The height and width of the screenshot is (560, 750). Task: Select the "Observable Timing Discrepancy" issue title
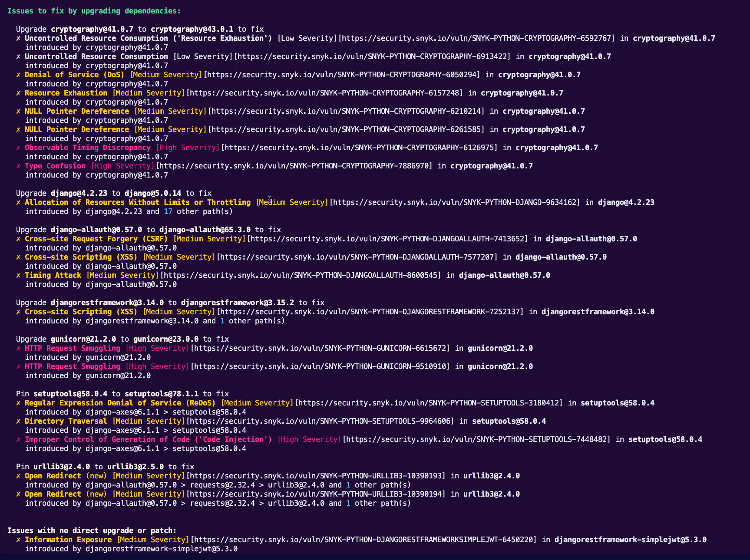click(88, 148)
